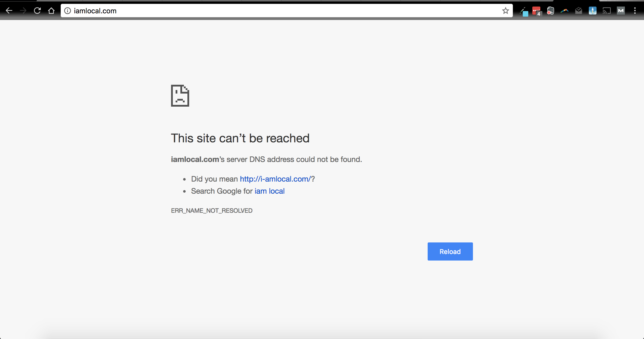The height and width of the screenshot is (339, 644).
Task: Click the bold iamlocal.com domain text
Action: pos(195,159)
